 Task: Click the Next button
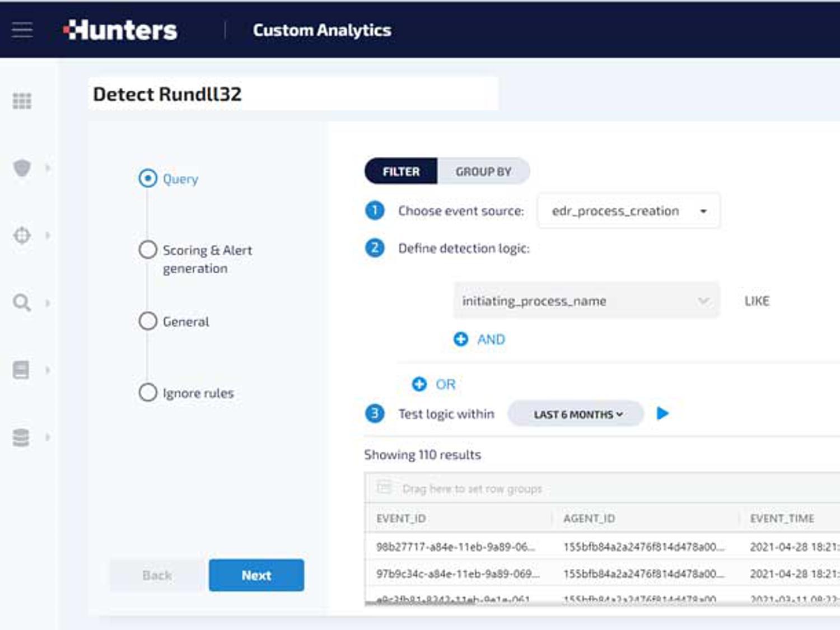click(x=256, y=575)
